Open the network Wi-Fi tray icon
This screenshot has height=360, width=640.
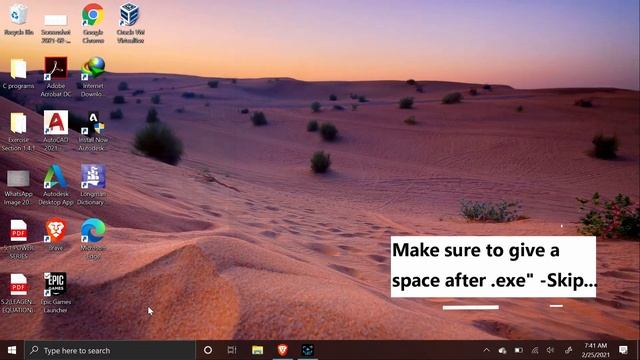tap(535, 350)
